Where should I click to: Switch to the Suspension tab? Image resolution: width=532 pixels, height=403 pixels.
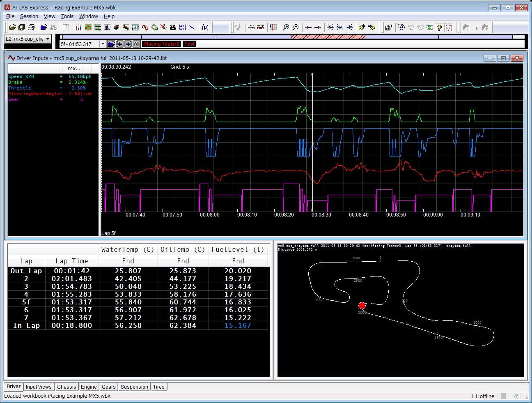[x=134, y=387]
